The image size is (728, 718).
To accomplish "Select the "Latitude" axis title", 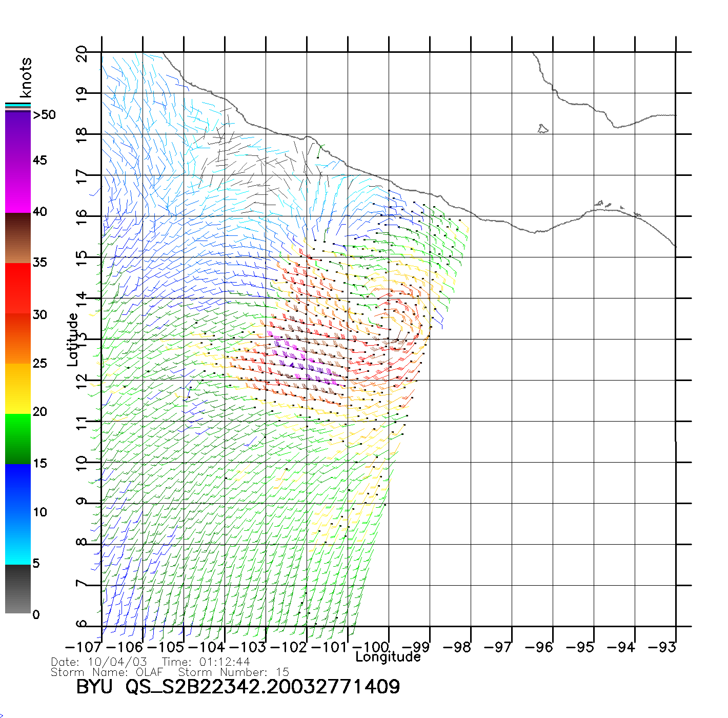I will 73,340.
